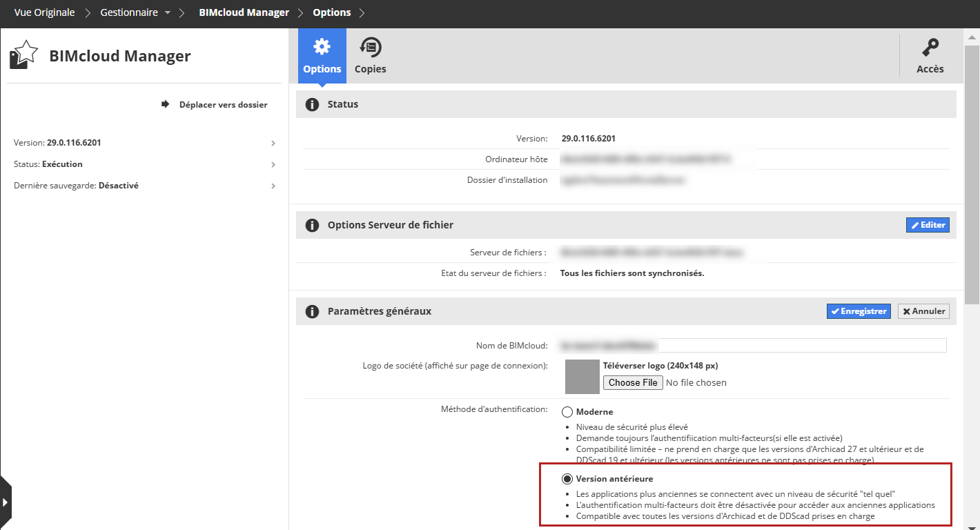Click the Status section info icon
The height and width of the screenshot is (530, 980).
tap(312, 104)
